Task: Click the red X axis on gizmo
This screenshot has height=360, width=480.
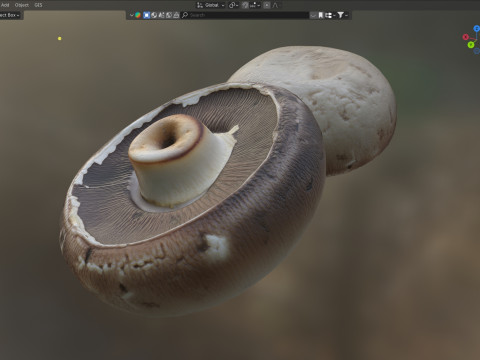Action: [466, 37]
